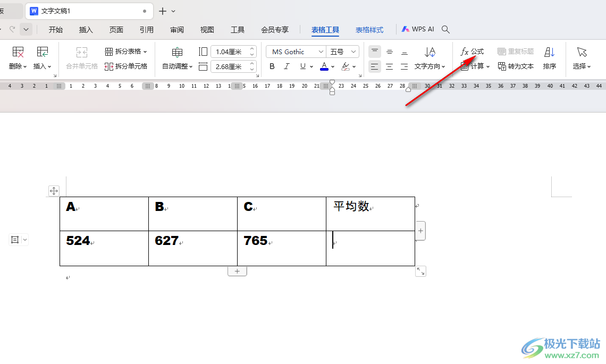Open a new document tab

coord(163,11)
